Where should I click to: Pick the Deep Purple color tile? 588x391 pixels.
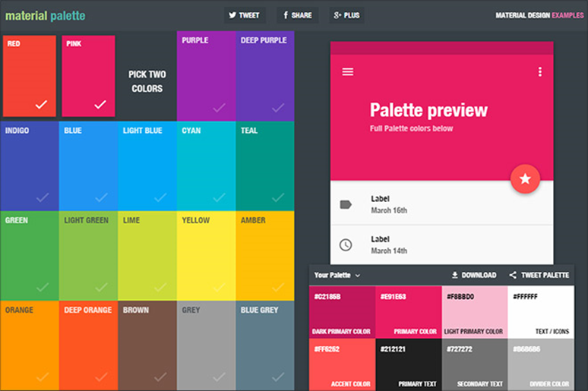(x=265, y=76)
